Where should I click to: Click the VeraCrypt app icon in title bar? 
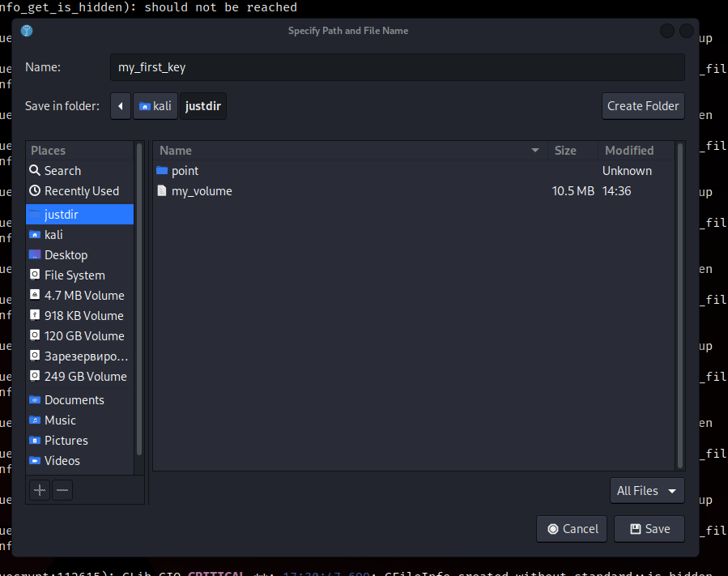(27, 31)
